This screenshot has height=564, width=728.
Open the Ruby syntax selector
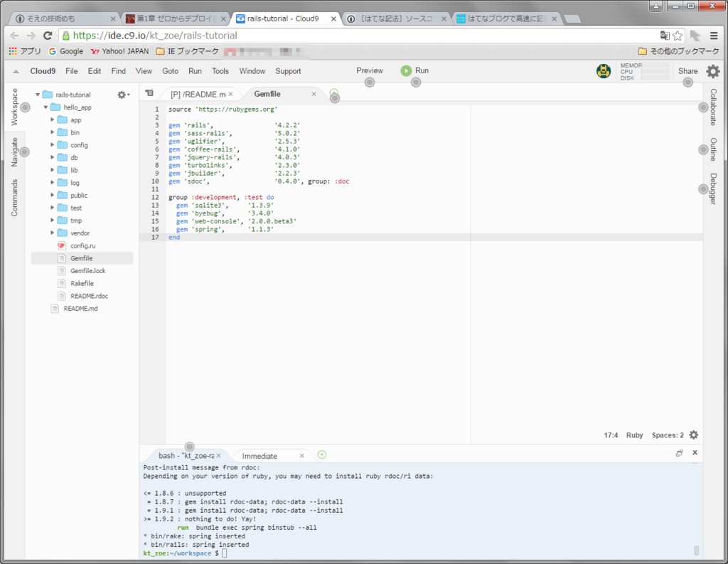coord(634,435)
